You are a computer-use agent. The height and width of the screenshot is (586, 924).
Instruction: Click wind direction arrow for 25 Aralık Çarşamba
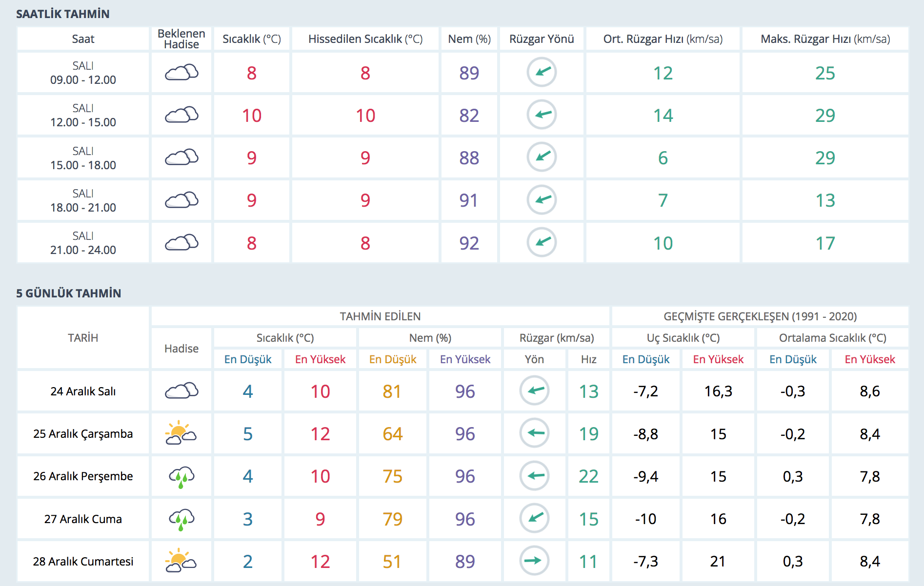[x=534, y=433]
